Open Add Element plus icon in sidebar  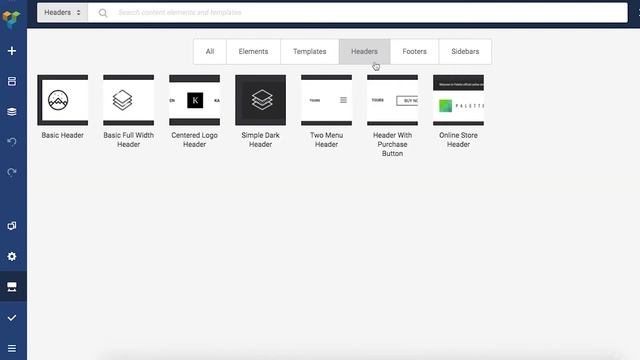12,51
